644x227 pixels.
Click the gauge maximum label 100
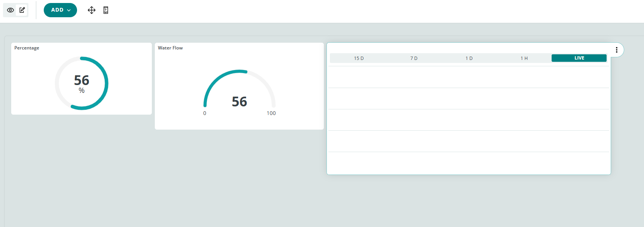[x=271, y=113]
